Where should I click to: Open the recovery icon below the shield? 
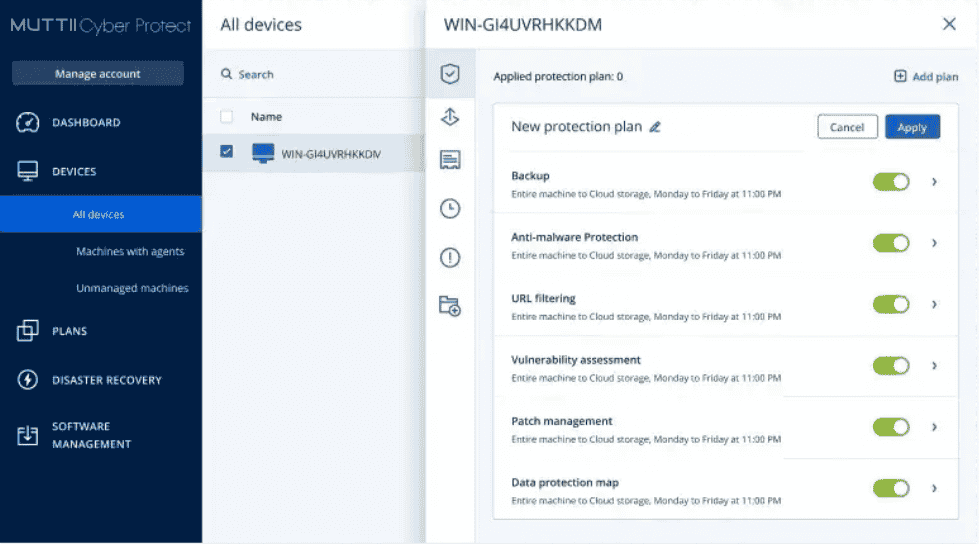tap(450, 117)
